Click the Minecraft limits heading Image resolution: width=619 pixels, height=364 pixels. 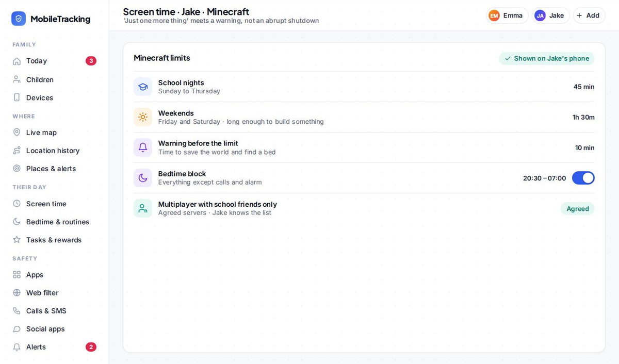pyautogui.click(x=162, y=58)
